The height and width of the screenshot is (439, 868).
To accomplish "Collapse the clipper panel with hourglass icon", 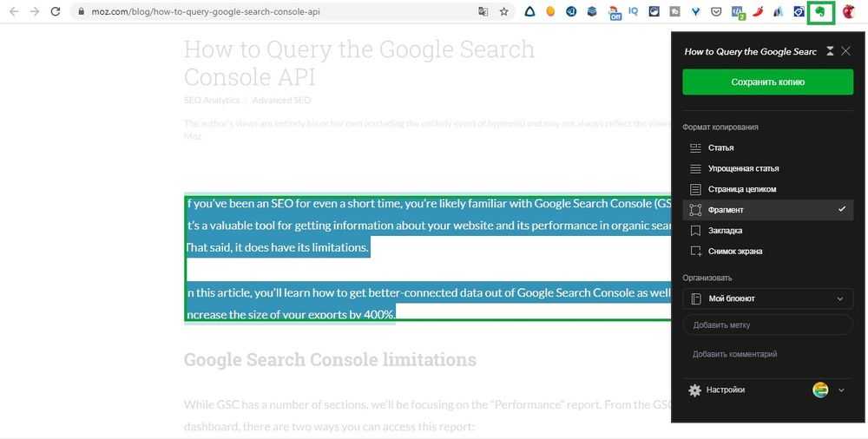I will (831, 51).
